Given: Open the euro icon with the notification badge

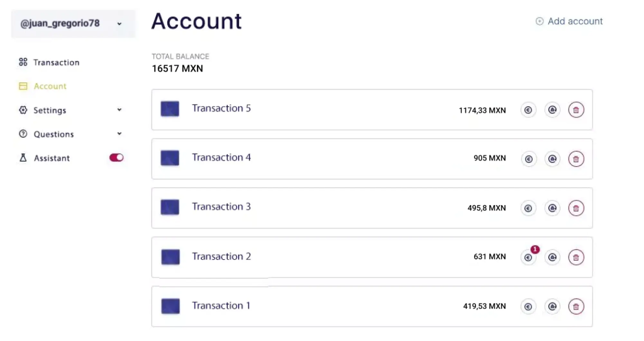Looking at the screenshot, I should pyautogui.click(x=528, y=257).
